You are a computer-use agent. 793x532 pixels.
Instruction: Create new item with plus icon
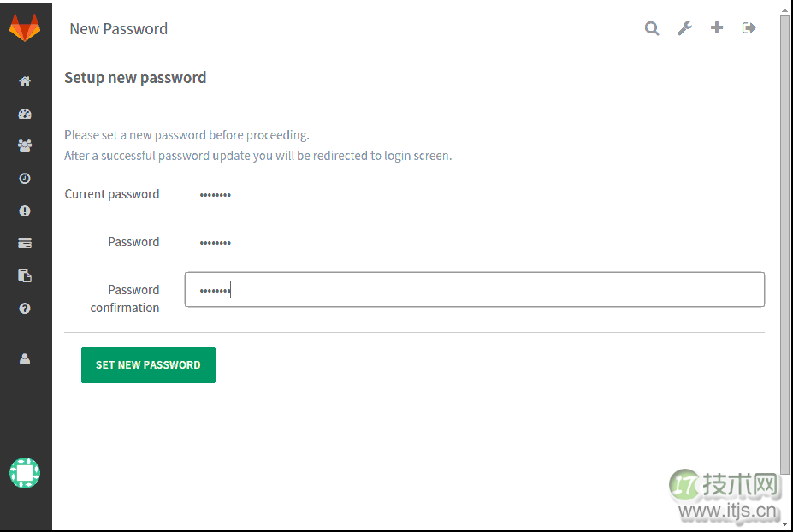tap(717, 28)
